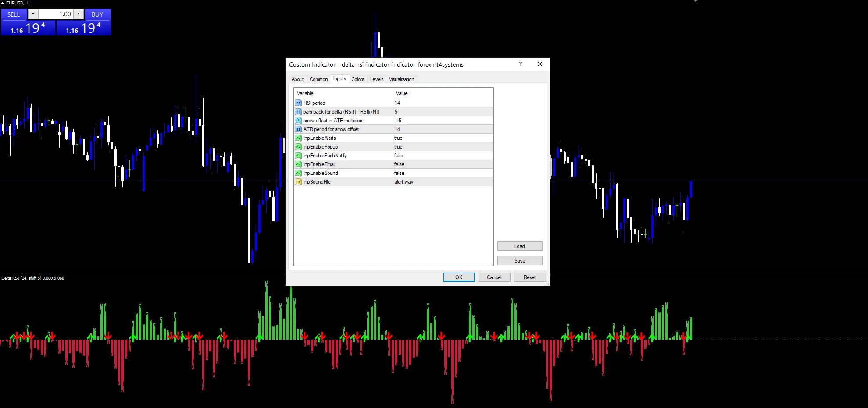Increase lot volume with up arrow
Image resolution: width=868 pixels, height=408 pixels.
(x=78, y=14)
